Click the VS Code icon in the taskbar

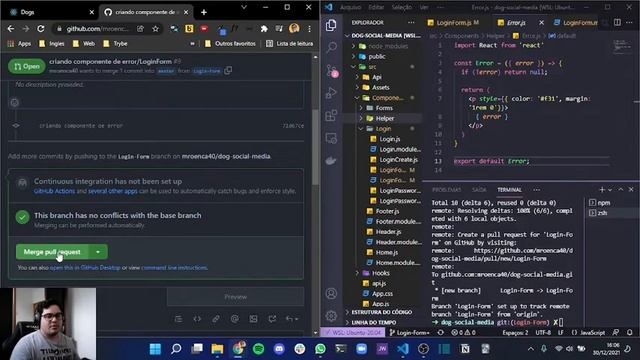(403, 349)
